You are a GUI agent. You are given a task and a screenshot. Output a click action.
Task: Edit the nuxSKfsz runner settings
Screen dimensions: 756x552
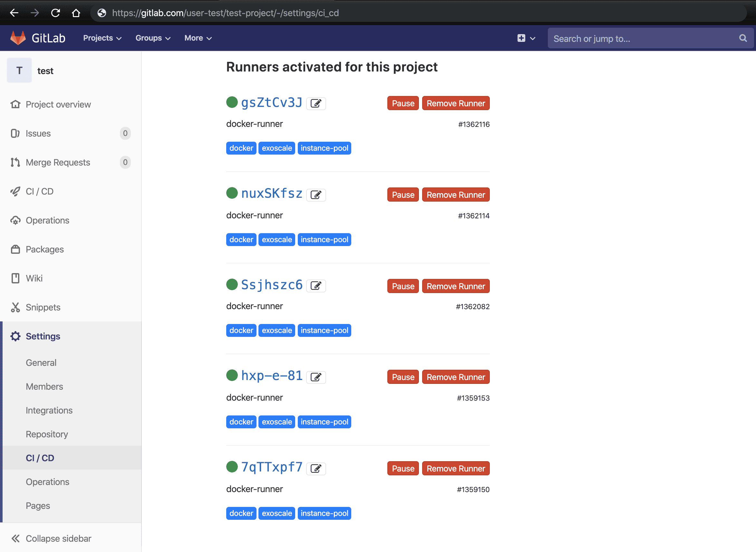coord(316,195)
